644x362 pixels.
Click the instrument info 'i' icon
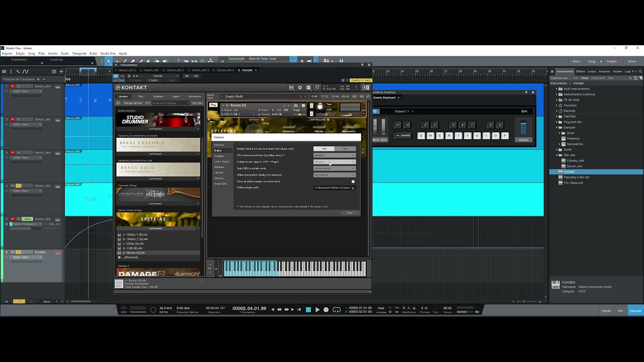tap(303, 106)
